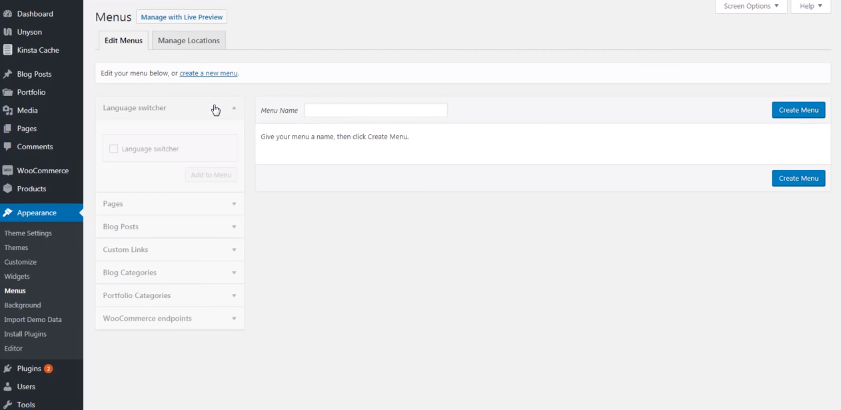Click Manage with Live Preview button
The image size is (841, 410).
click(181, 17)
